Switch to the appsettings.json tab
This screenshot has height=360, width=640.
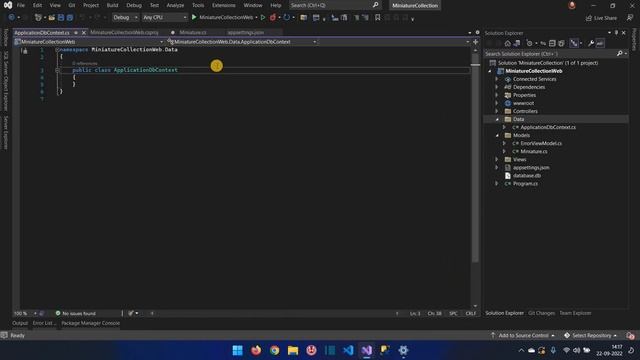pos(246,33)
